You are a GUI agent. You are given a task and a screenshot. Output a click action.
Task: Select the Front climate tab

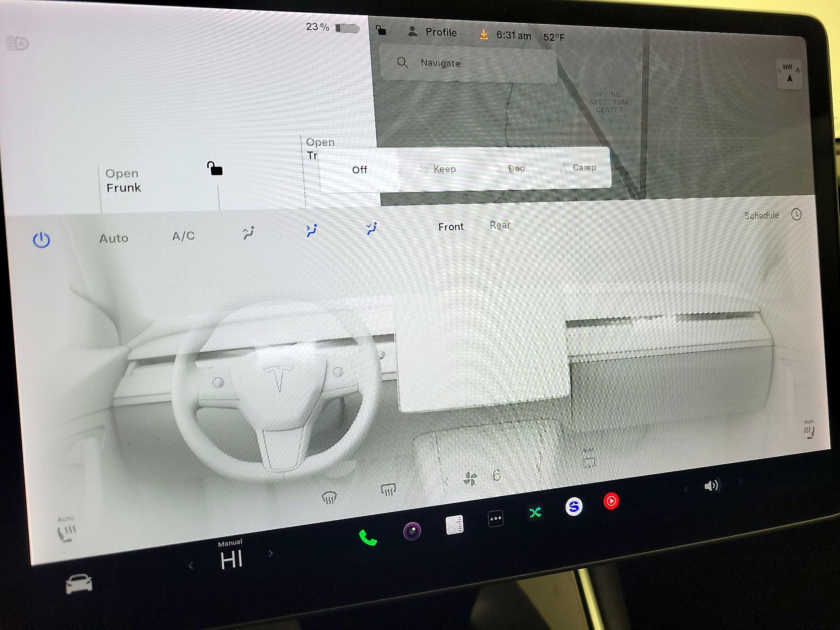pyautogui.click(x=451, y=227)
